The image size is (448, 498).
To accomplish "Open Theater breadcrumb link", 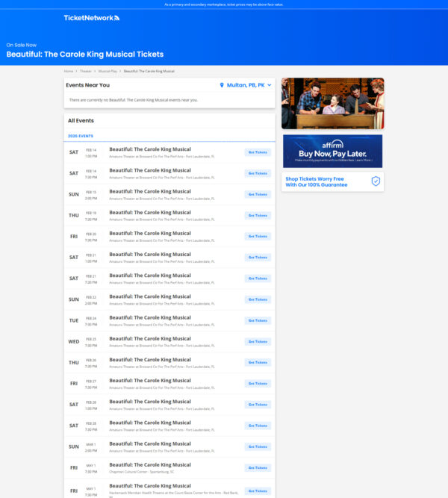I will click(x=86, y=71).
